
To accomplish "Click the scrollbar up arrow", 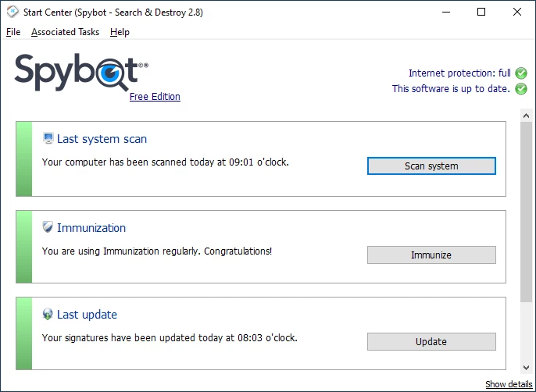I will pyautogui.click(x=527, y=115).
